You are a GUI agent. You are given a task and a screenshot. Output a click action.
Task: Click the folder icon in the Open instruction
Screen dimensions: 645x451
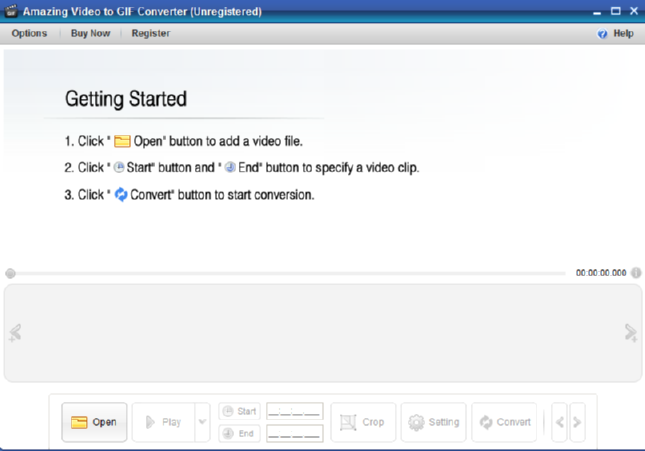click(122, 141)
